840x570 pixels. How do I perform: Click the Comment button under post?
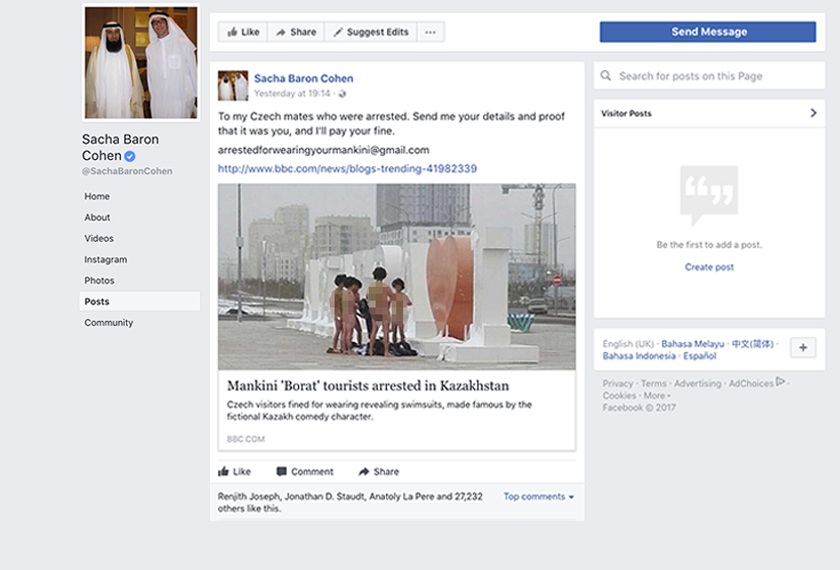click(x=305, y=471)
